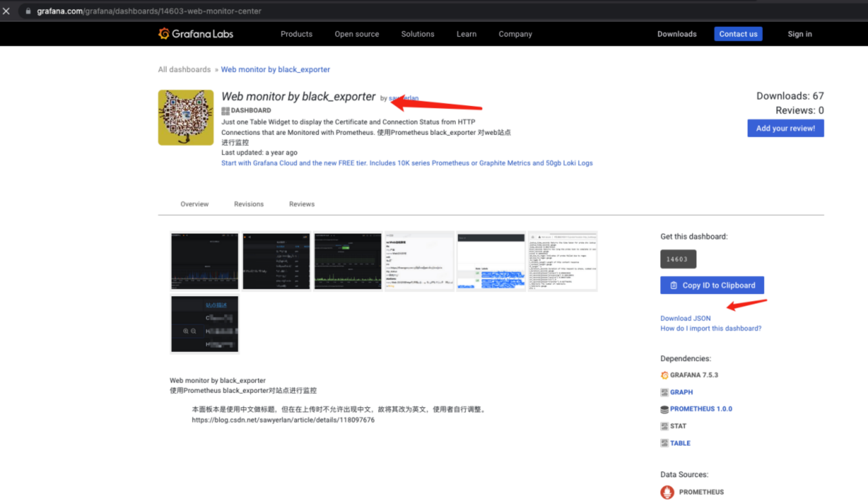Click the Download JSON link

[685, 318]
